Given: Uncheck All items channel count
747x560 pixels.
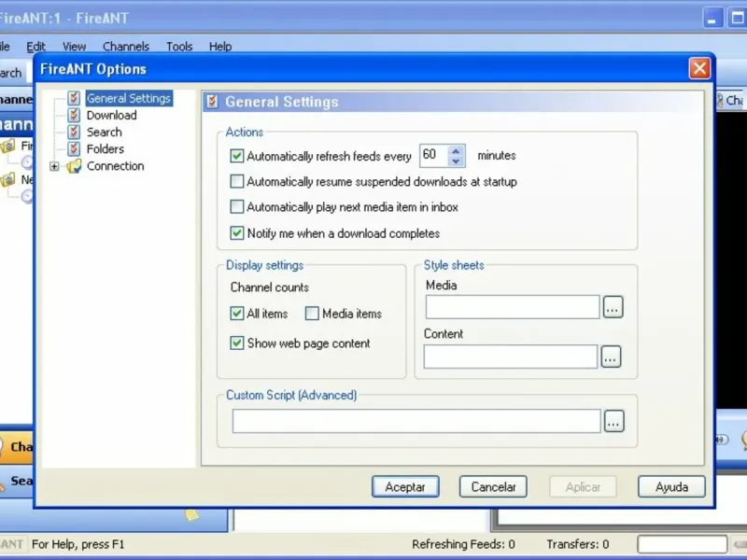Looking at the screenshot, I should [237, 314].
